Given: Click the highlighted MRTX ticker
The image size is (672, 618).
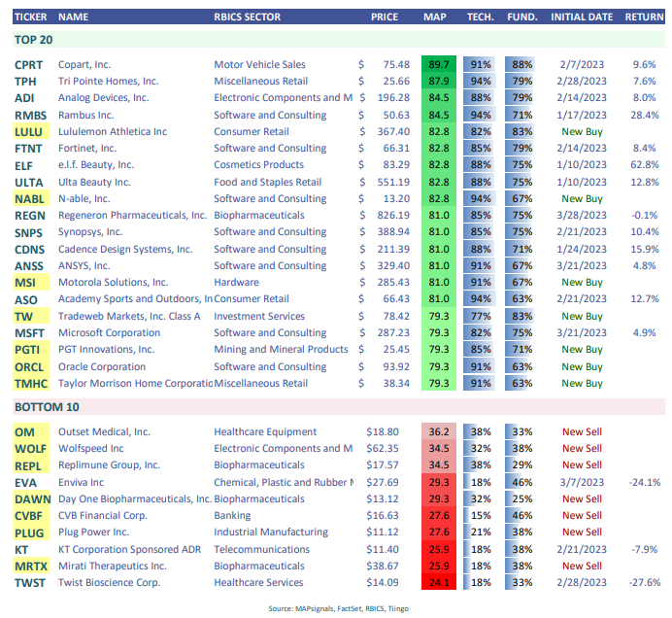Looking at the screenshot, I should click(x=31, y=566).
